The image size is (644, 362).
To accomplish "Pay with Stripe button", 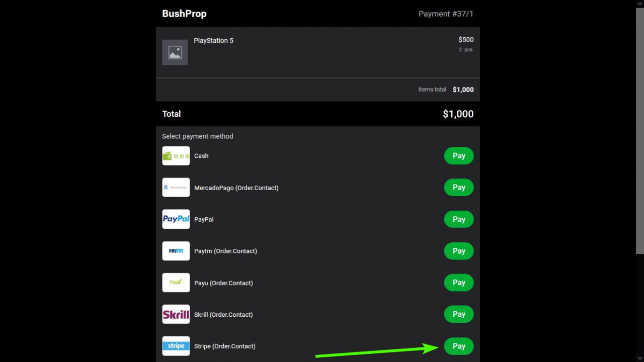I will coord(459,346).
